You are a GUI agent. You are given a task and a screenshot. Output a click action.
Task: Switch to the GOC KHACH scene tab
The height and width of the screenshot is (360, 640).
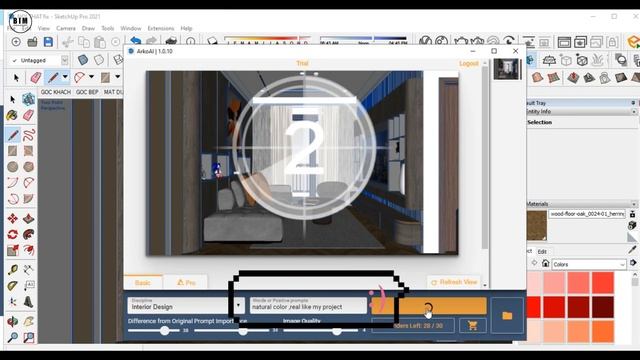pyautogui.click(x=56, y=92)
